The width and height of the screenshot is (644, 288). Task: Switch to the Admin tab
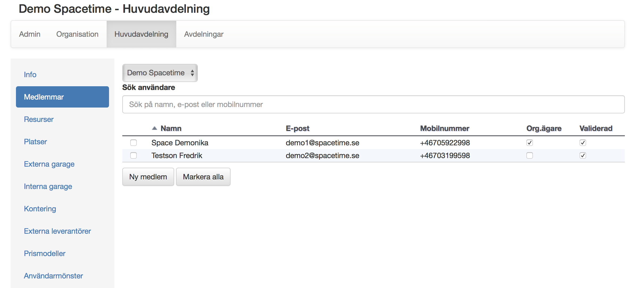pyautogui.click(x=30, y=34)
